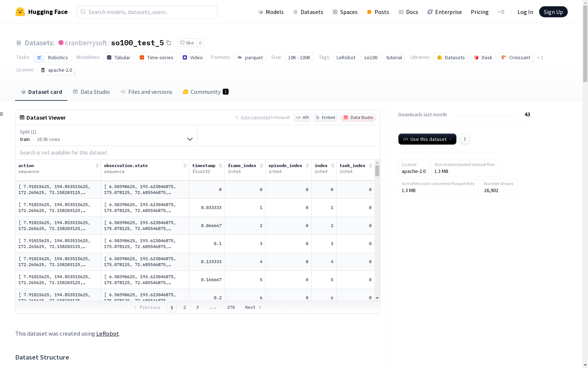This screenshot has height=368, width=588.
Task: Sort by action column
Action: [x=97, y=166]
